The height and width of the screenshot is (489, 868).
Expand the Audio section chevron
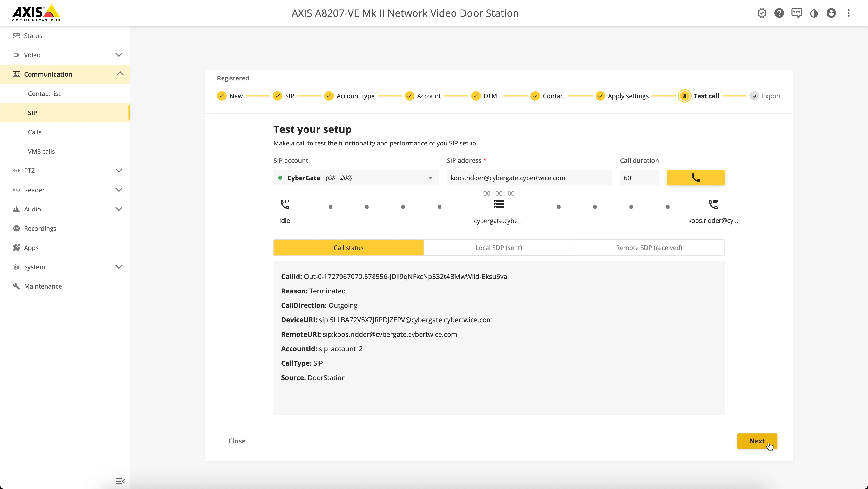click(119, 209)
